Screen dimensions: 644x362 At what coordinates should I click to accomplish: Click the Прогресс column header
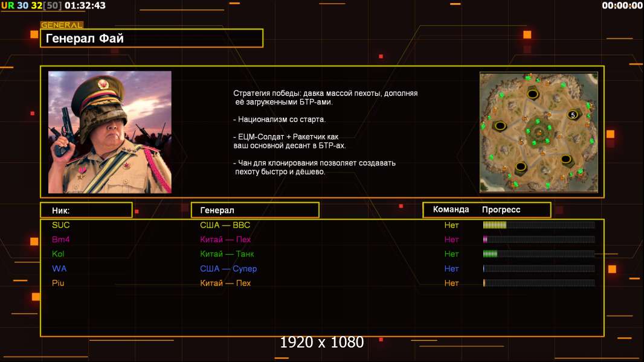click(501, 210)
